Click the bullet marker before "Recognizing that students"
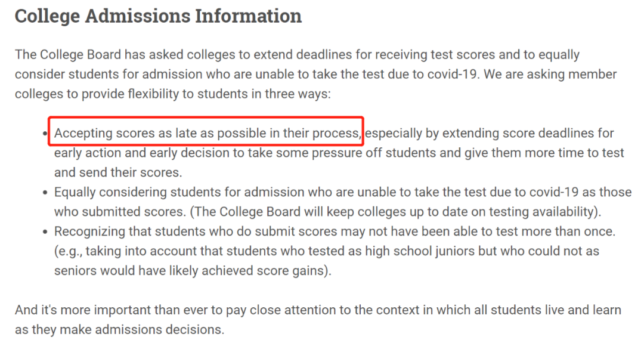Image resolution: width=644 pixels, height=343 pixels. [x=46, y=231]
